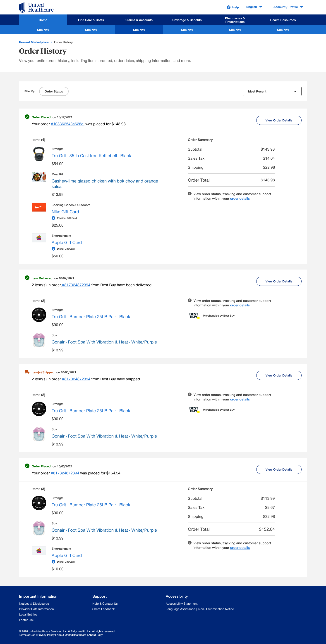
Task: Click info icon in shipped order note
Action: (190, 394)
